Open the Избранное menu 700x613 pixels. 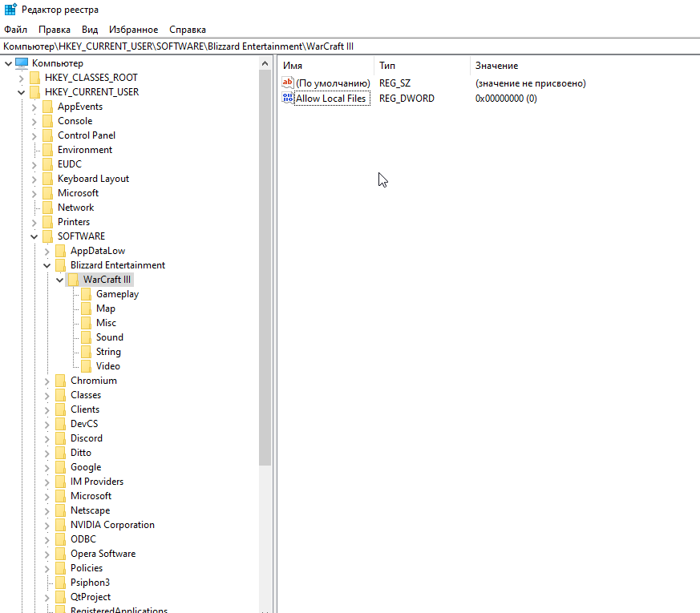(133, 30)
